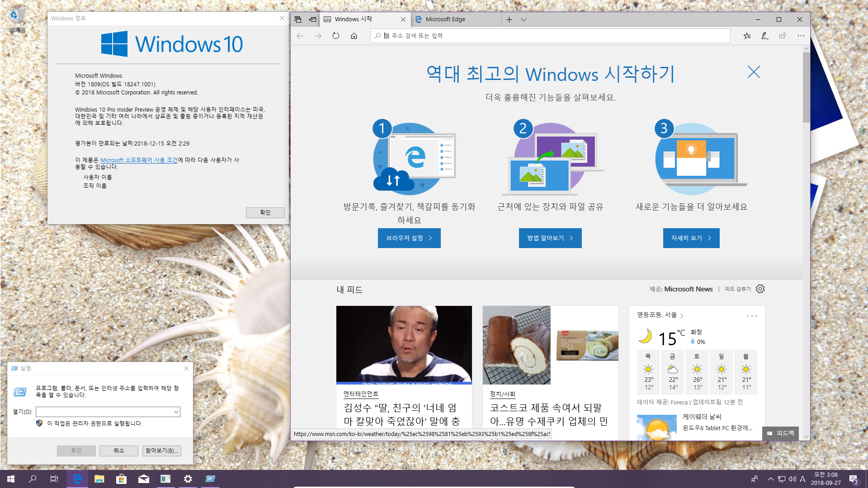Click 찾아보기(B)... in the Run dialog

(x=161, y=450)
